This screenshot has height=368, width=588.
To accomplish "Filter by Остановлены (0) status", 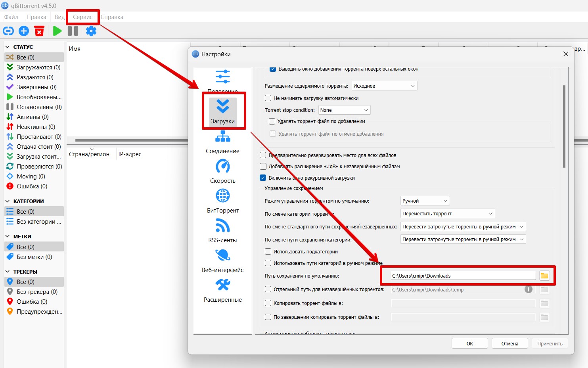I will (x=34, y=107).
